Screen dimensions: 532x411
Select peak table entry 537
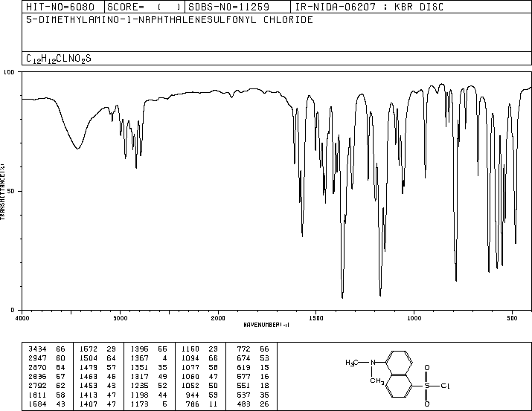[x=243, y=395]
